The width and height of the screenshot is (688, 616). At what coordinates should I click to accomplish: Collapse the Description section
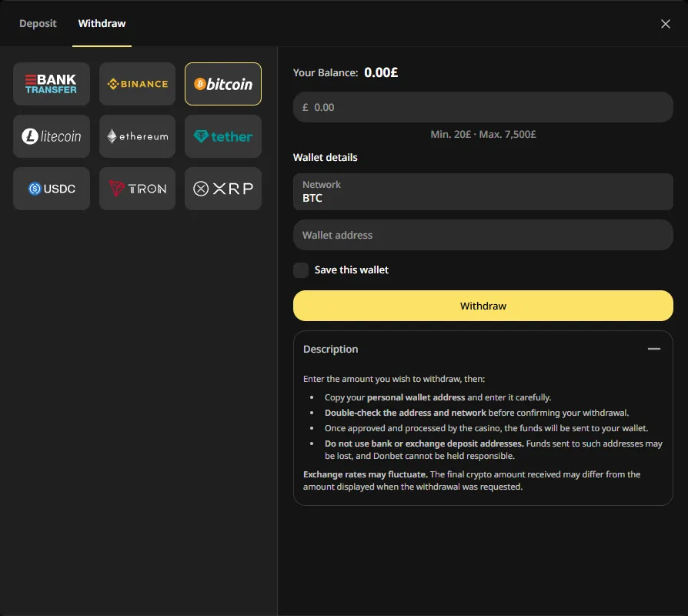tap(654, 349)
